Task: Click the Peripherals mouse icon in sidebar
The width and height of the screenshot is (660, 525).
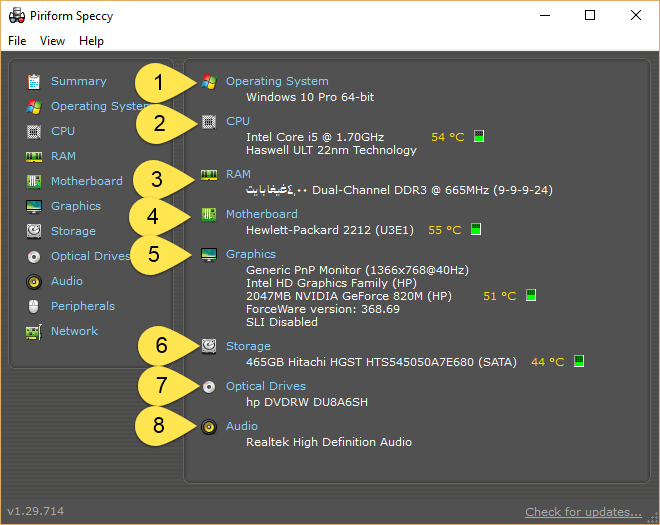Action: tap(34, 306)
